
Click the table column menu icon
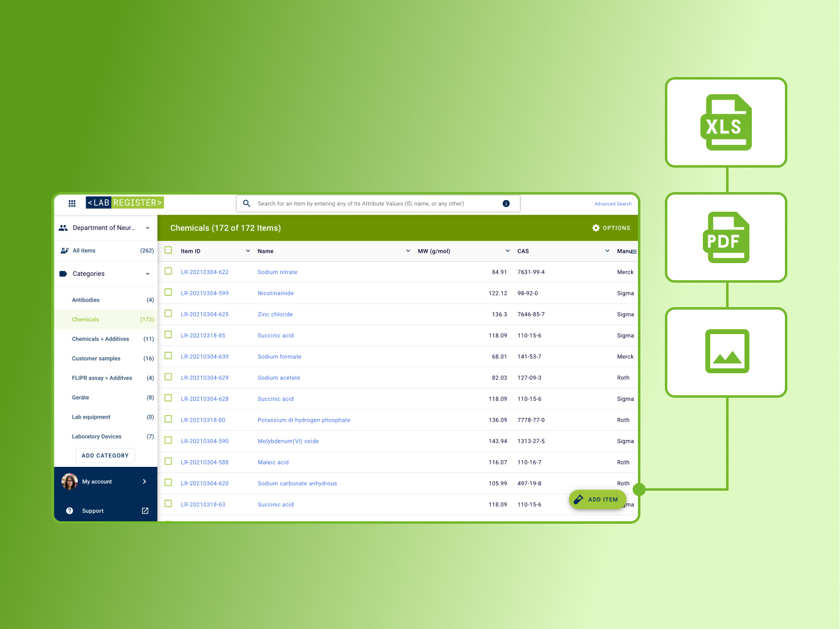(x=634, y=251)
